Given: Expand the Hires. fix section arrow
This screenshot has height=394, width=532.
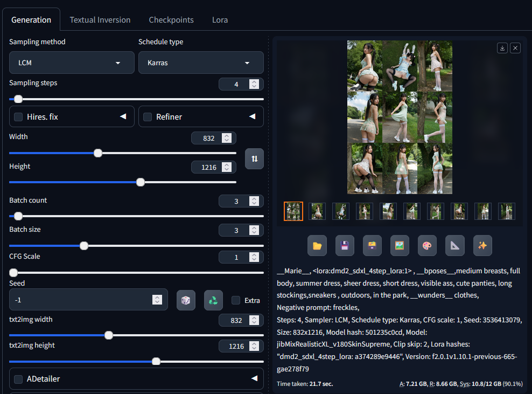Looking at the screenshot, I should (x=123, y=116).
